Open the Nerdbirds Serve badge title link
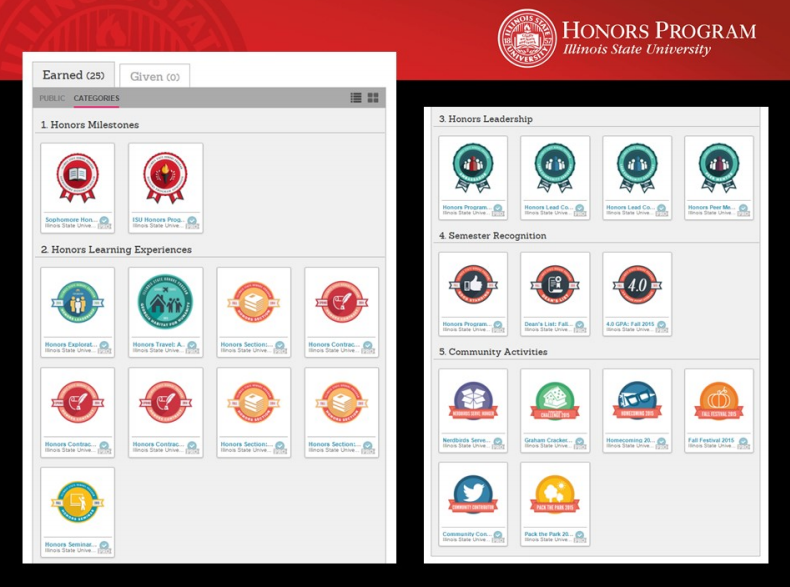 click(465, 438)
